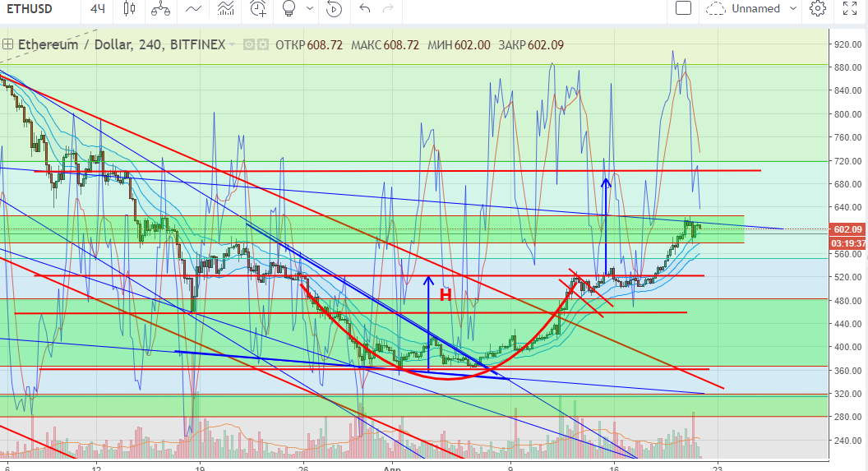
Task: Open the indicators line icon
Action: [x=194, y=9]
